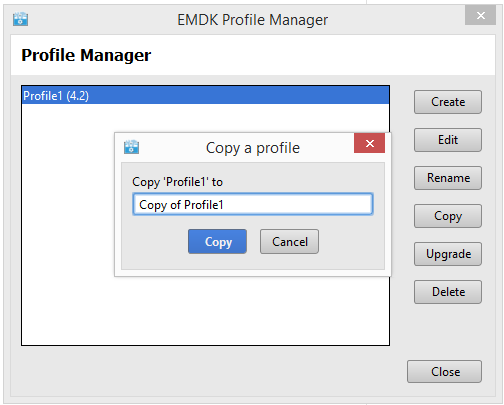The width and height of the screenshot is (504, 405).
Task: Click the Profile Manager heading
Action: [86, 55]
